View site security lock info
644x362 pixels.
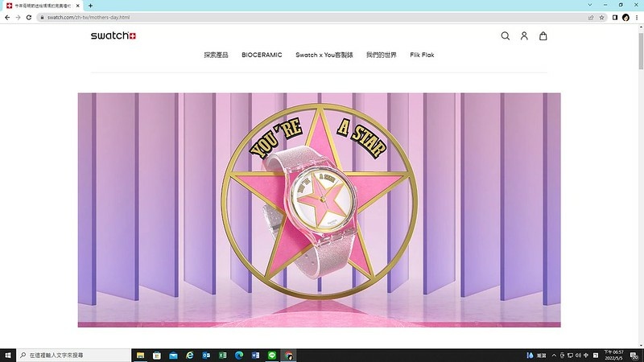tap(42, 17)
